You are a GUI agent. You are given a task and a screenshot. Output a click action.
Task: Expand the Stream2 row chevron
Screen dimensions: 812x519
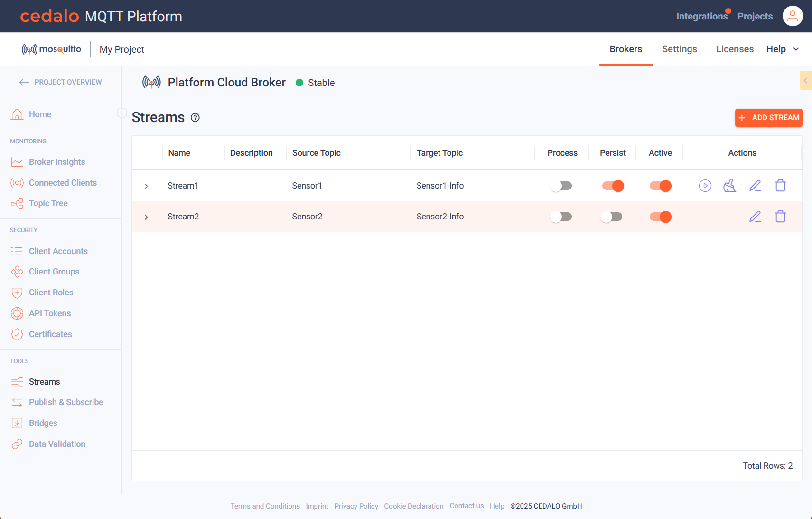146,217
